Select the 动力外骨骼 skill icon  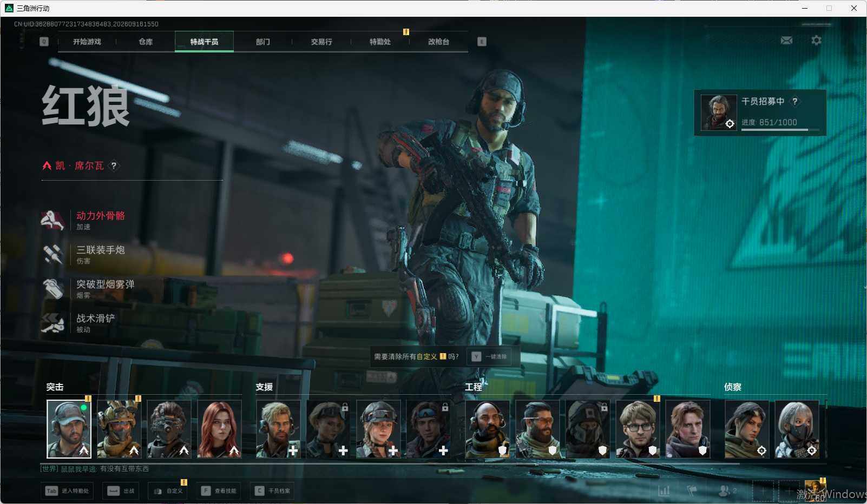click(53, 220)
